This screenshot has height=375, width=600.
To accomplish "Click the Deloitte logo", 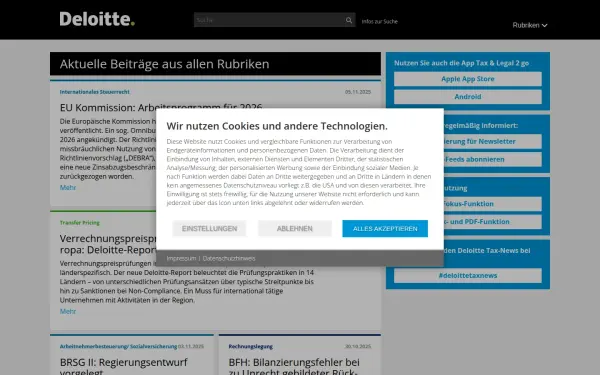I will click(97, 19).
